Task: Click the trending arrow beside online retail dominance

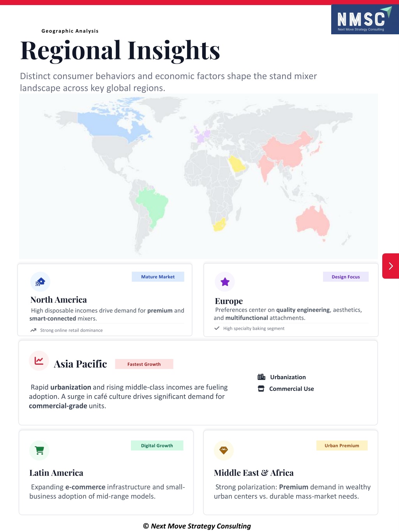Action: click(34, 330)
